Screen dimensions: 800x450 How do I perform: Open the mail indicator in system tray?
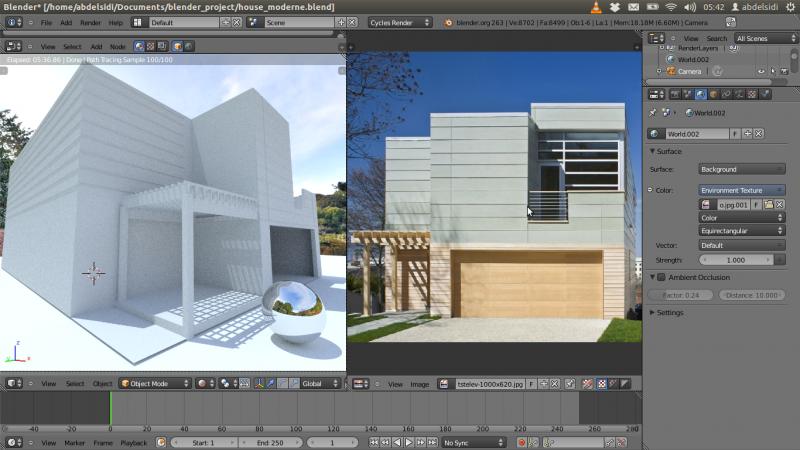pyautogui.click(x=633, y=7)
